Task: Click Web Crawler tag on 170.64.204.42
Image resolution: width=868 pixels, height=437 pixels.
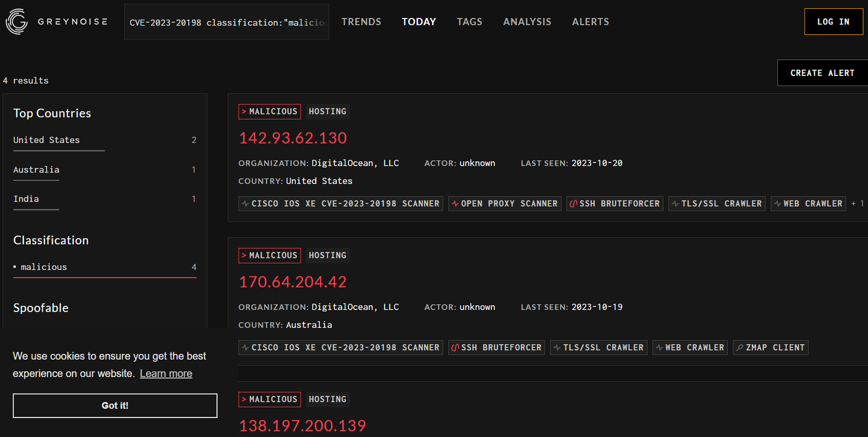Action: (690, 347)
